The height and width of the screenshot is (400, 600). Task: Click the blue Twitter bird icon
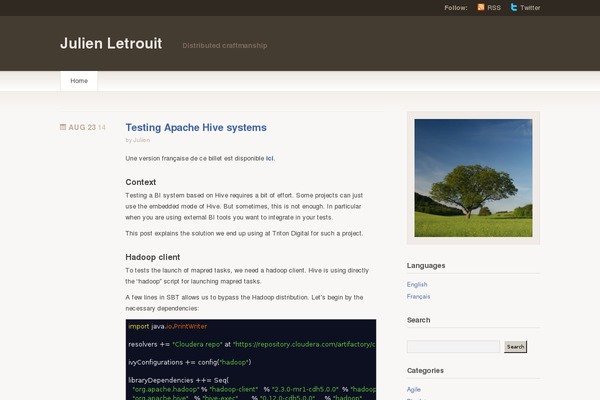pos(514,7)
